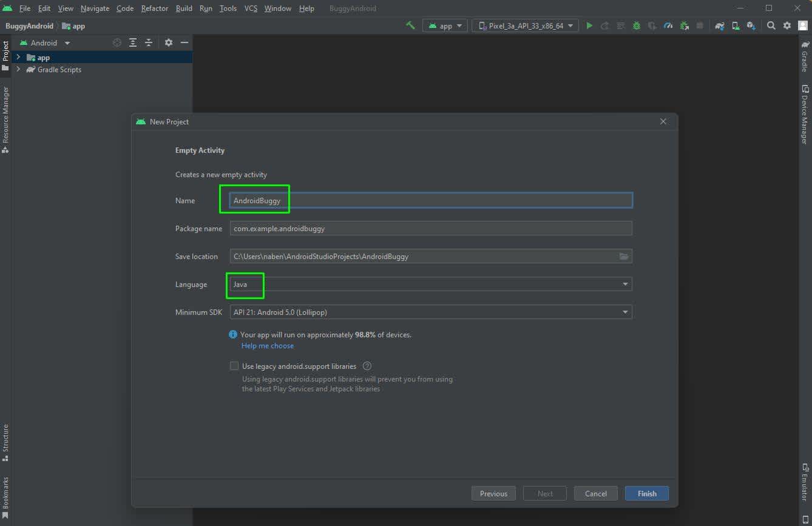Screen dimensions: 812x526
Task: Open the VCS menu
Action: (251, 8)
